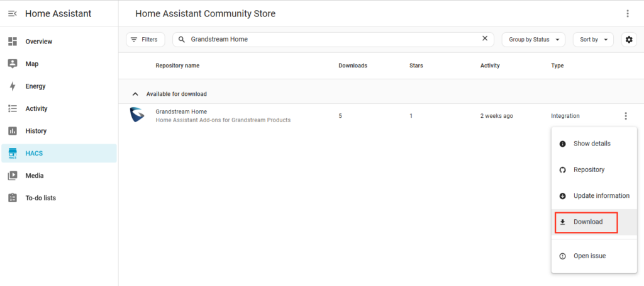Viewport: 644px width, 286px height.
Task: Click the Grandstream logo thumbnail
Action: (x=137, y=116)
